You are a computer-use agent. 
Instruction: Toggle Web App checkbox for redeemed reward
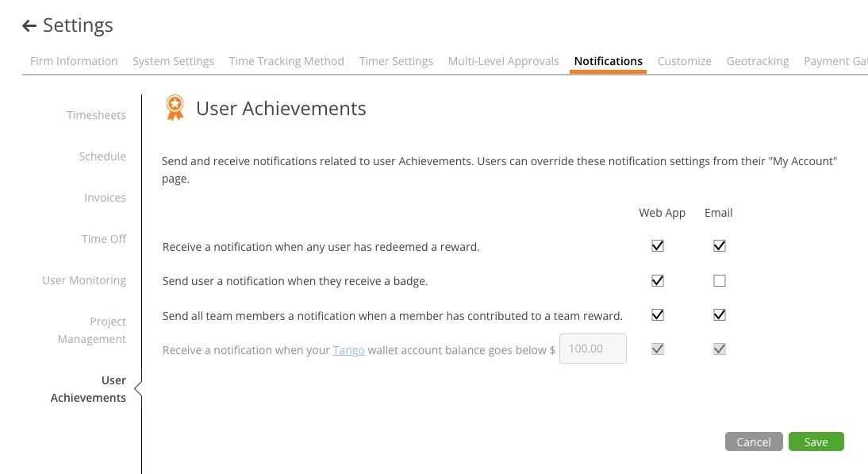(658, 246)
